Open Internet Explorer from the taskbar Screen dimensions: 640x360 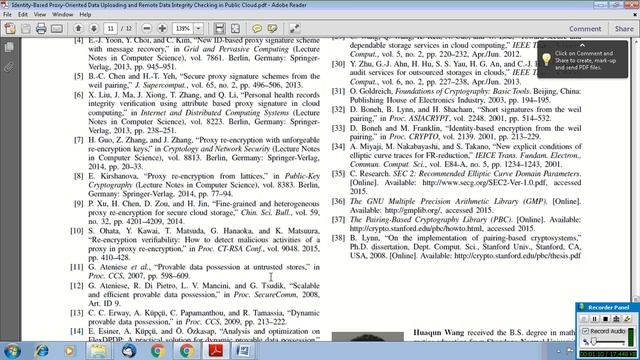(x=42, y=351)
